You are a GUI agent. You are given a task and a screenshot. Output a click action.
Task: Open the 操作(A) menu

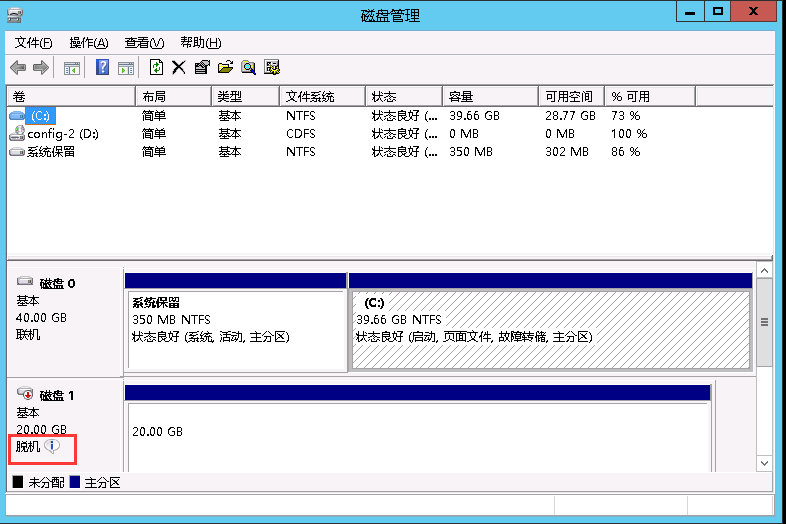click(x=89, y=43)
